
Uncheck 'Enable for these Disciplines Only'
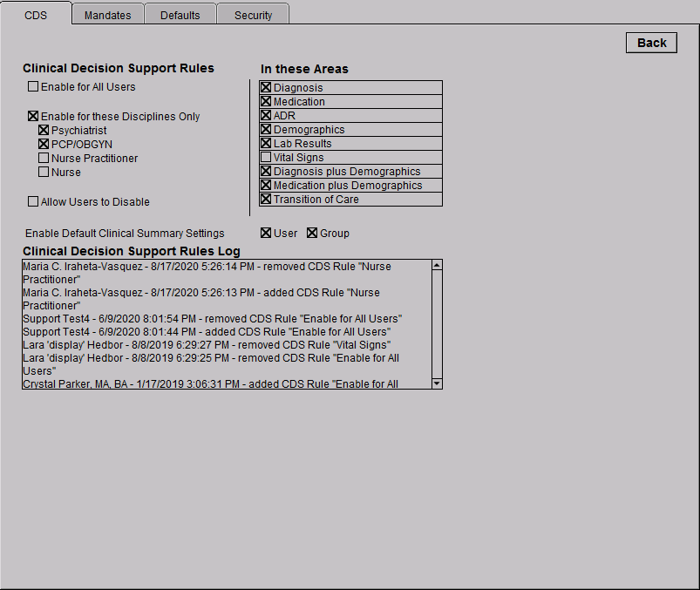[x=33, y=117]
